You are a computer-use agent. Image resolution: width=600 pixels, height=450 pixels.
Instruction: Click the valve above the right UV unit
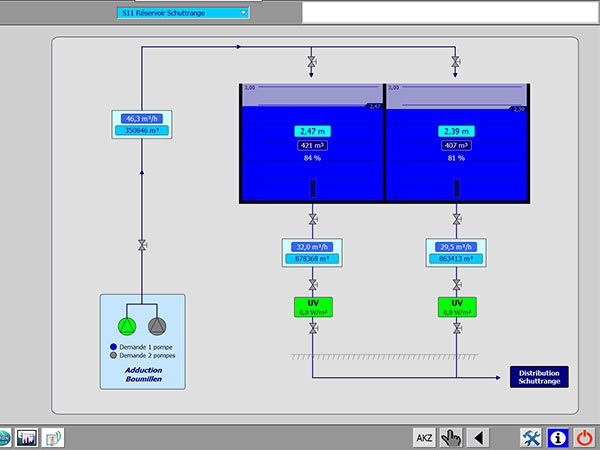point(457,285)
